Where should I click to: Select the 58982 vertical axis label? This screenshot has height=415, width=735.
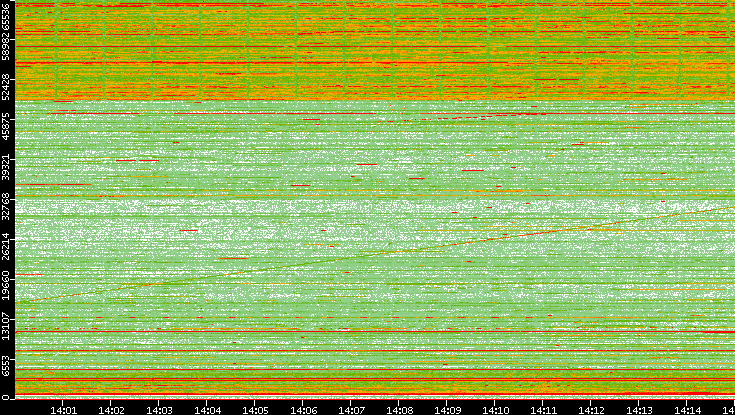(6, 46)
